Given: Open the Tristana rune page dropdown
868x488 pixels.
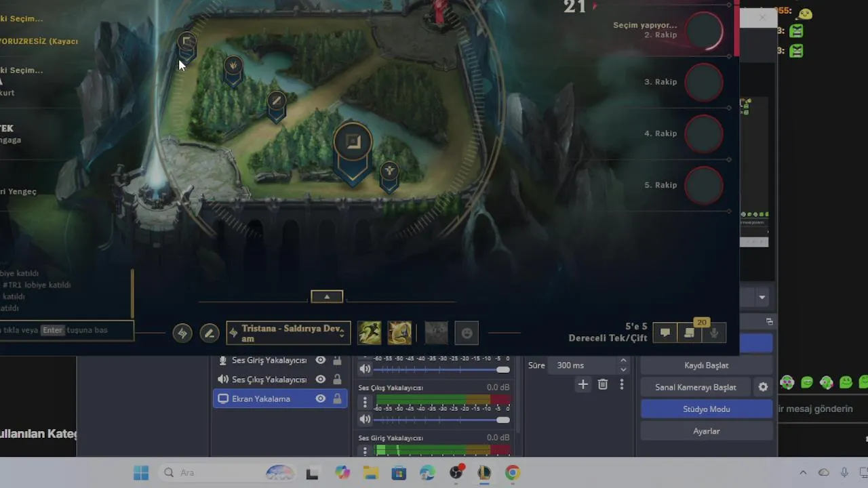Looking at the screenshot, I should [x=288, y=333].
